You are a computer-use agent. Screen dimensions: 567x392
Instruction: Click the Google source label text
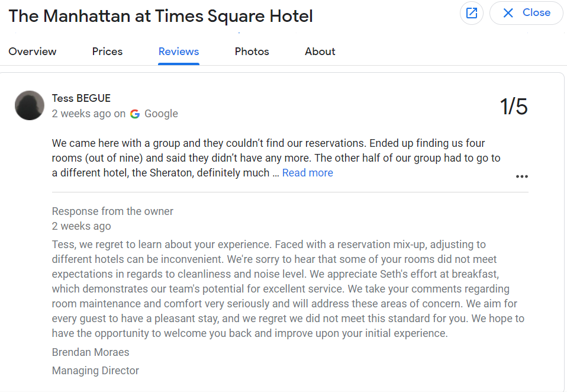(161, 114)
